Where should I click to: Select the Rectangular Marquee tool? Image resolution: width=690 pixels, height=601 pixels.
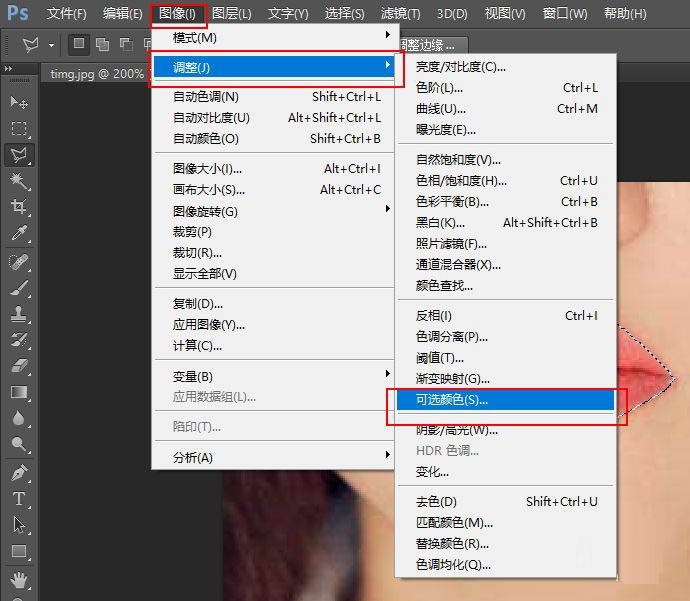click(x=19, y=128)
